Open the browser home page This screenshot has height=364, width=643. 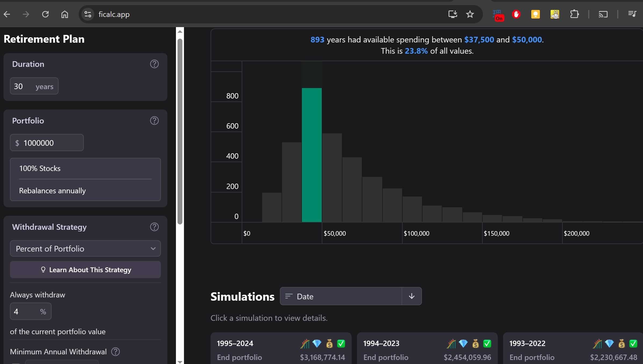(x=65, y=14)
